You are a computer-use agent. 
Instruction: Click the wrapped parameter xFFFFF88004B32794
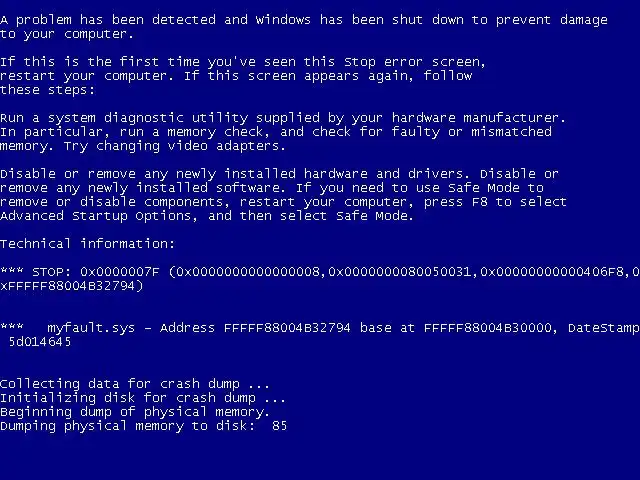click(67, 286)
